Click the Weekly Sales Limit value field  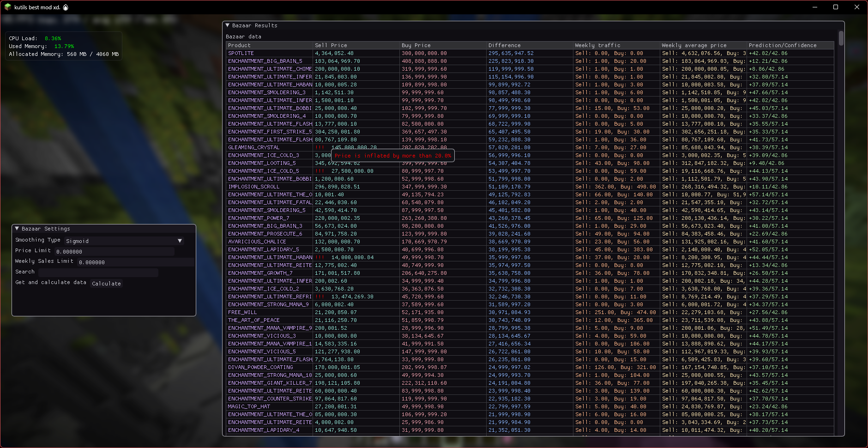tap(135, 262)
